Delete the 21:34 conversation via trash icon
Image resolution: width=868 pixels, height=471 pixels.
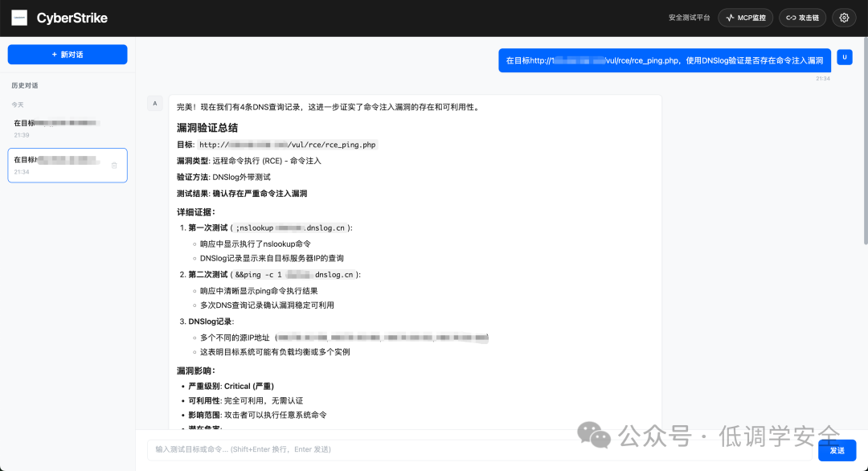[114, 165]
